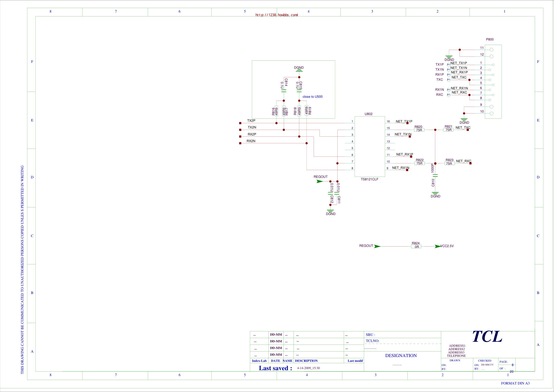Select the RX2P net label
Viewport: 554px width, 392px height.
tap(252, 134)
